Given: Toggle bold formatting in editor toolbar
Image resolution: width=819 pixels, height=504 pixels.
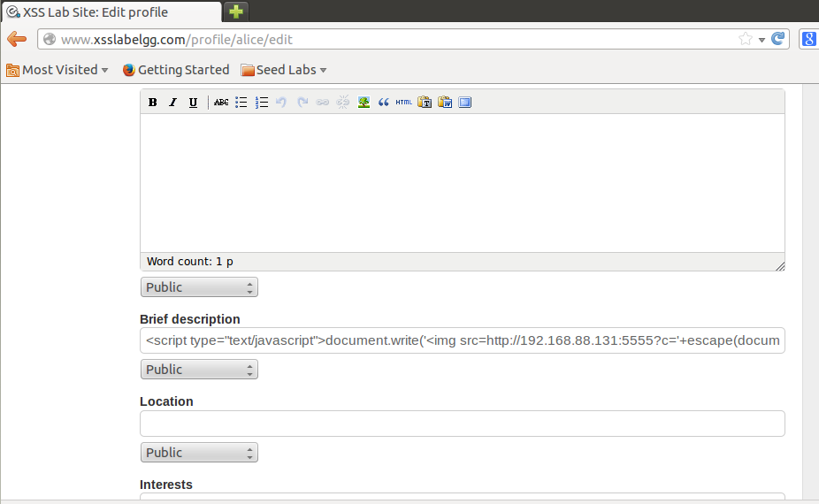Looking at the screenshot, I should (x=152, y=103).
